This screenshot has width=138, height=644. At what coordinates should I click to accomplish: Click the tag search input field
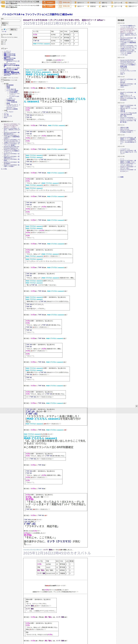11,27
